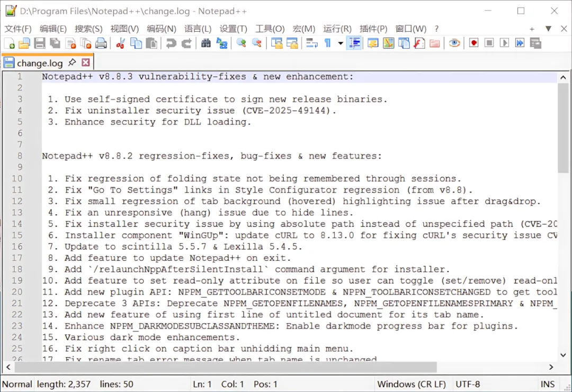Click the Close document toolbar icon
The height and width of the screenshot is (392, 572).
(x=70, y=43)
